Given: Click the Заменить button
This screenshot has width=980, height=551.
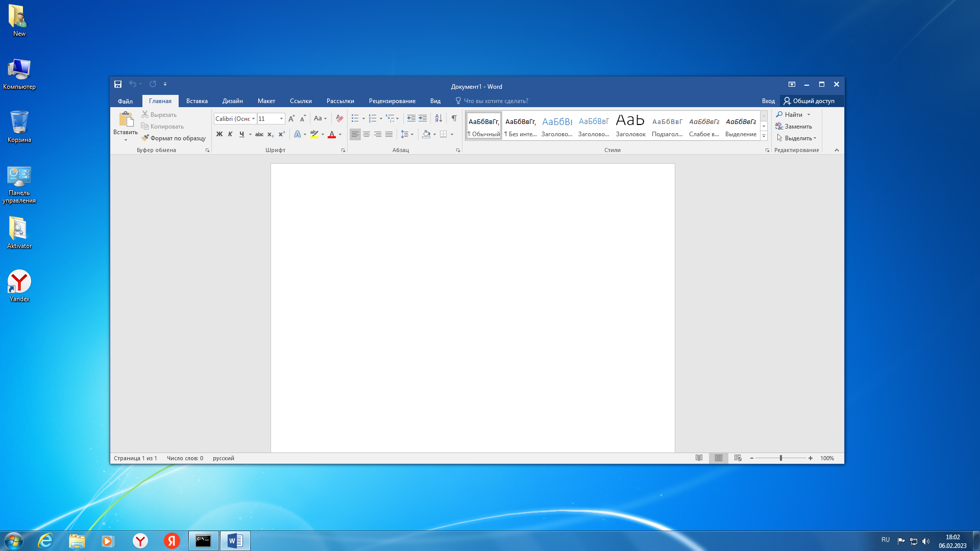Looking at the screenshot, I should tap(794, 127).
